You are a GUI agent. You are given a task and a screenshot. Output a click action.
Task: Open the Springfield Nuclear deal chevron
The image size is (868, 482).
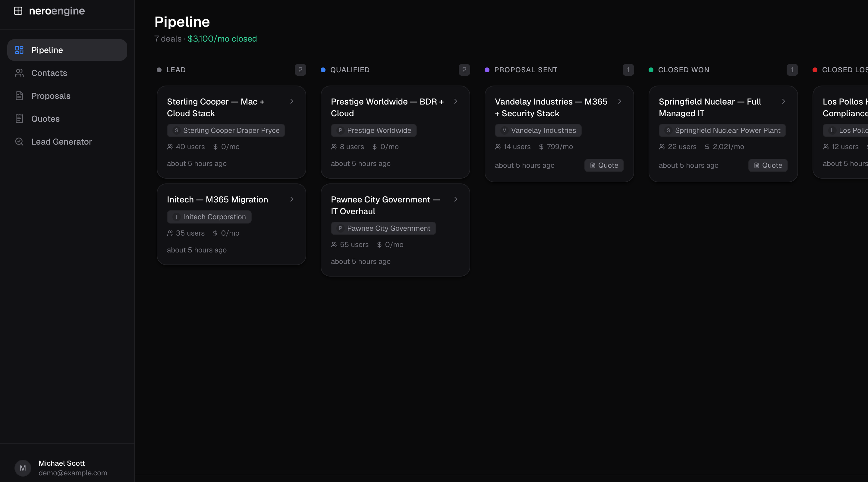point(783,102)
